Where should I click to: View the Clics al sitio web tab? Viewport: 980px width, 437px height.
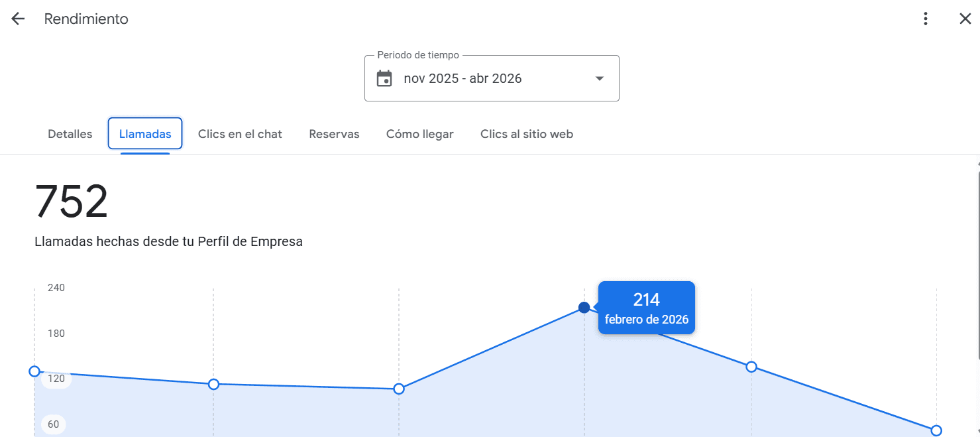[527, 134]
